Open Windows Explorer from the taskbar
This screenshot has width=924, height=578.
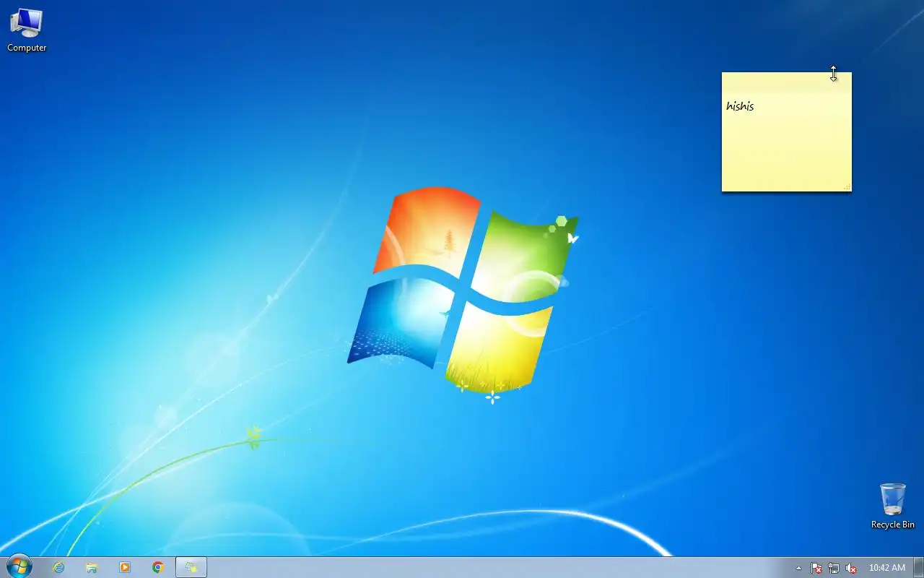click(92, 567)
